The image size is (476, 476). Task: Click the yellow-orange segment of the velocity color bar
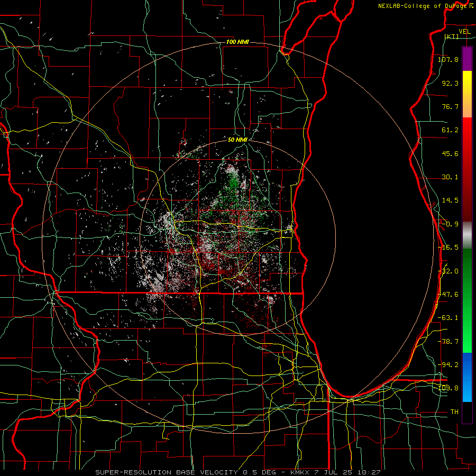tap(467, 94)
